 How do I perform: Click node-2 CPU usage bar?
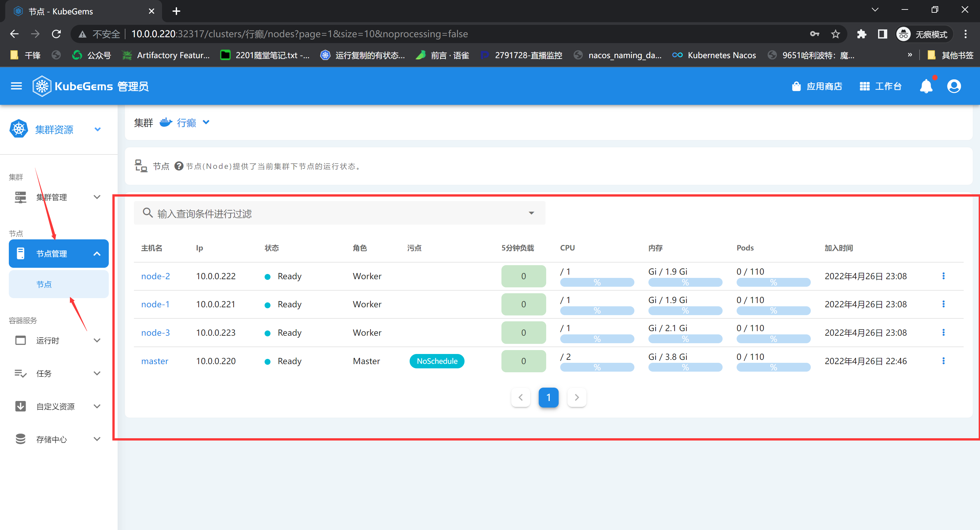[x=597, y=282]
